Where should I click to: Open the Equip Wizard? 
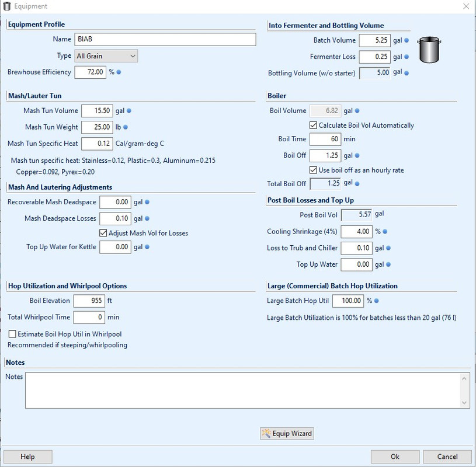[287, 433]
